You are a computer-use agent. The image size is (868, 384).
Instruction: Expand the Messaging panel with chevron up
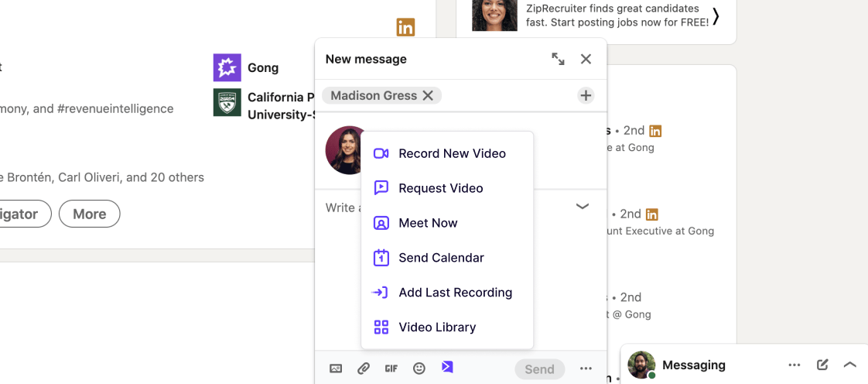click(849, 365)
